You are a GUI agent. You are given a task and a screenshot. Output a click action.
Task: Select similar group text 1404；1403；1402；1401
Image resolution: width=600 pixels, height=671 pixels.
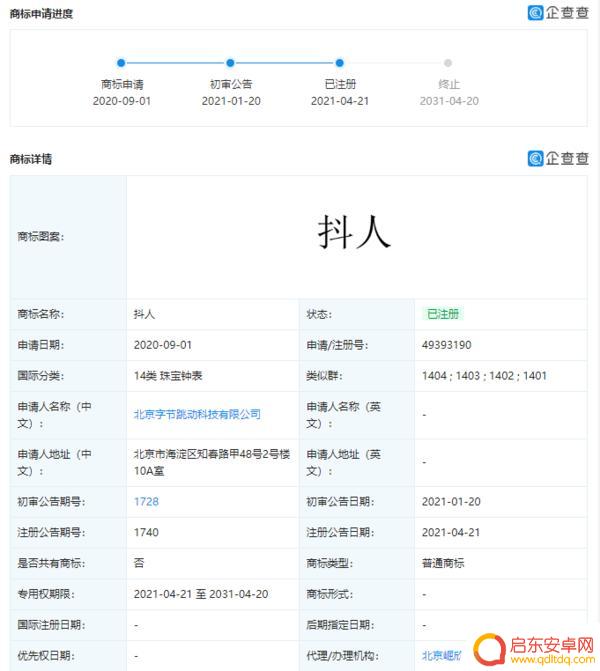tap(484, 376)
